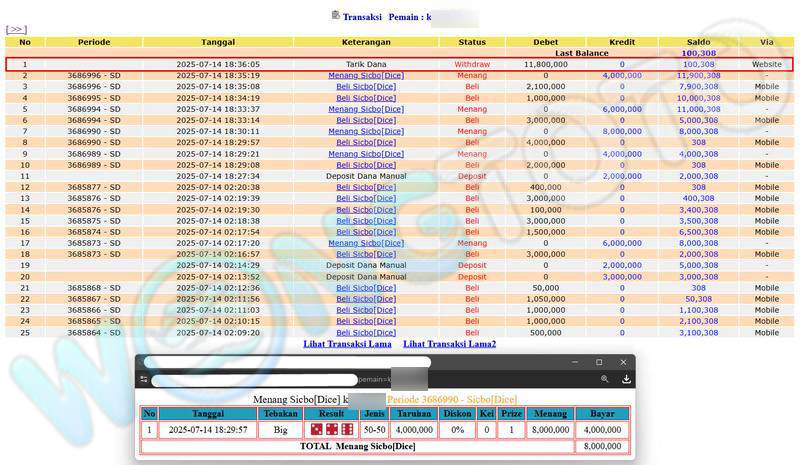Open site settings icon left of popup URL
Screen dimensions: 800x465
[x=144, y=380]
